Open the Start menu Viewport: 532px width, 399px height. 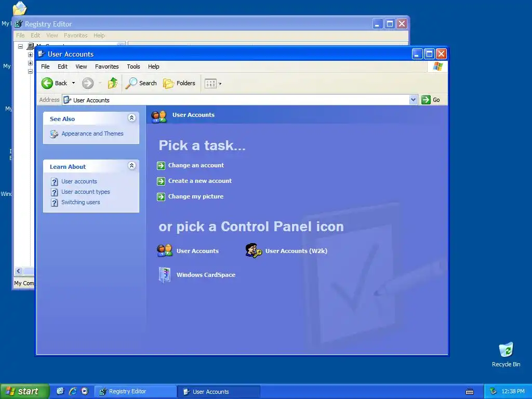[24, 391]
